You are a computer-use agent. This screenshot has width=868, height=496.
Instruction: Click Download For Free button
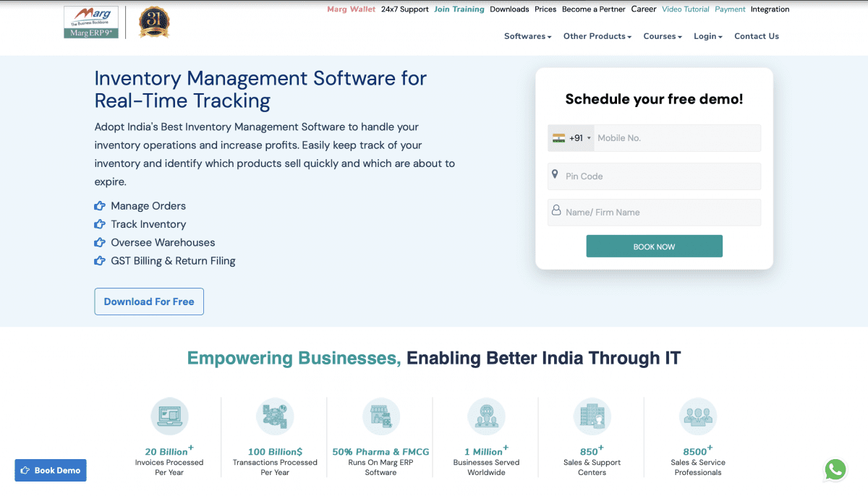(x=149, y=302)
